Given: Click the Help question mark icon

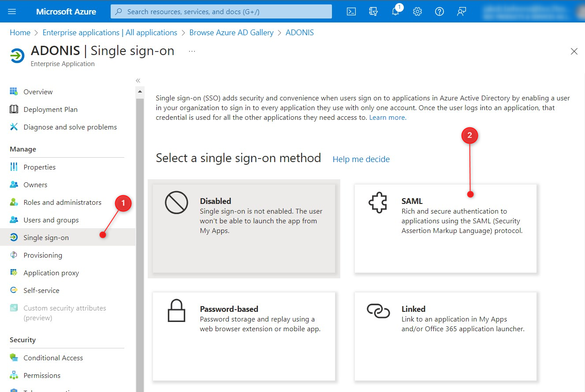Looking at the screenshot, I should (x=440, y=11).
